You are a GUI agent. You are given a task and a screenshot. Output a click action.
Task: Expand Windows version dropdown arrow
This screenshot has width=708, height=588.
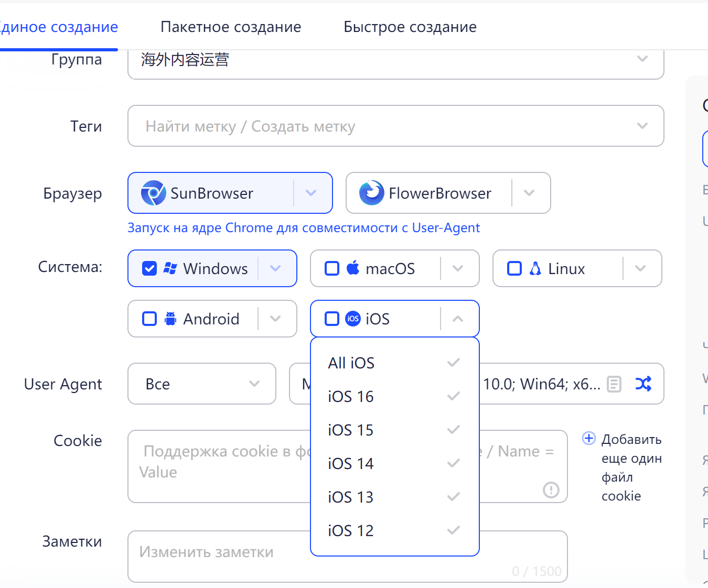pos(275,268)
